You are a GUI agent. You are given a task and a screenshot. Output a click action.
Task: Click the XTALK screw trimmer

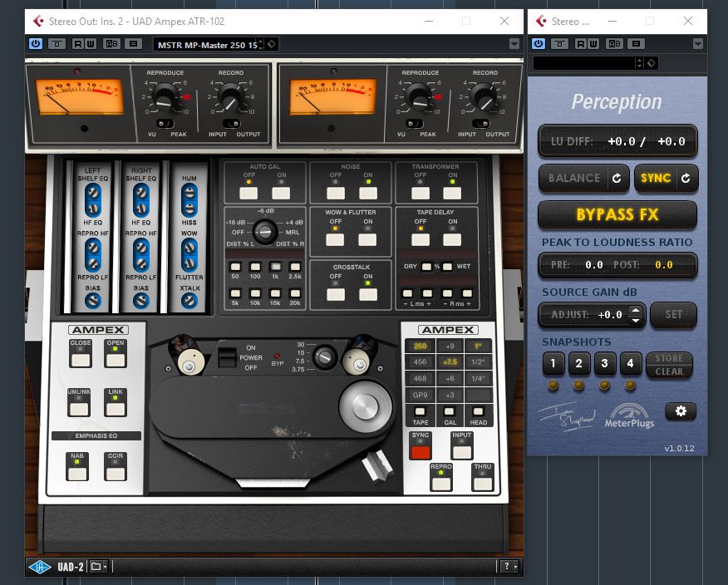pyautogui.click(x=189, y=301)
